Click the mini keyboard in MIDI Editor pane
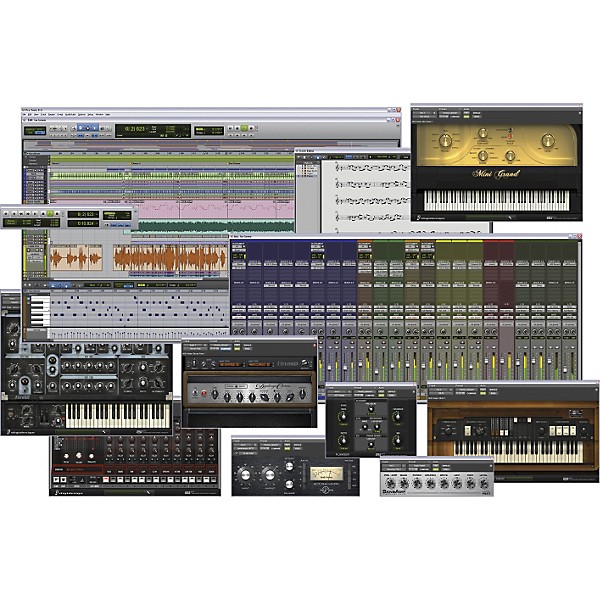 [x=40, y=312]
